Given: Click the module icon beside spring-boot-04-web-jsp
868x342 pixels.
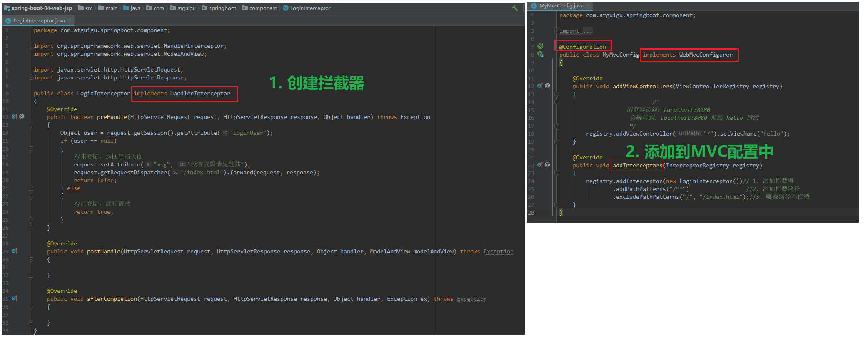Looking at the screenshot, I should click(7, 8).
